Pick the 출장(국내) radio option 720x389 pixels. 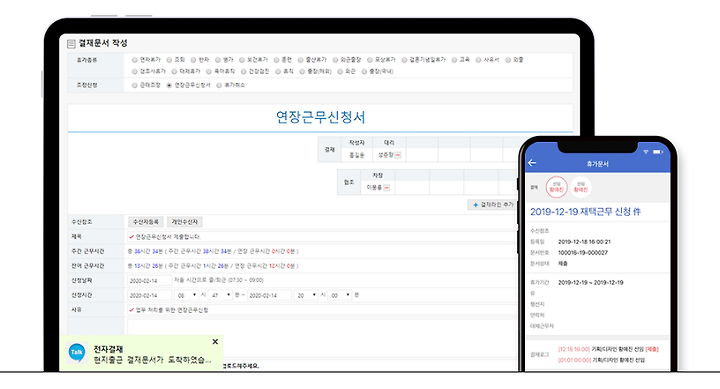tap(364, 72)
